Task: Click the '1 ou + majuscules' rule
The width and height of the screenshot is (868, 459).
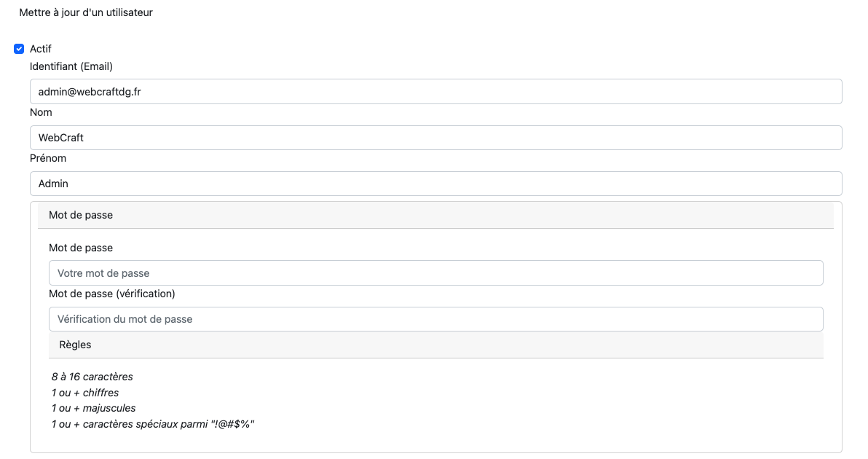Action: pos(94,408)
